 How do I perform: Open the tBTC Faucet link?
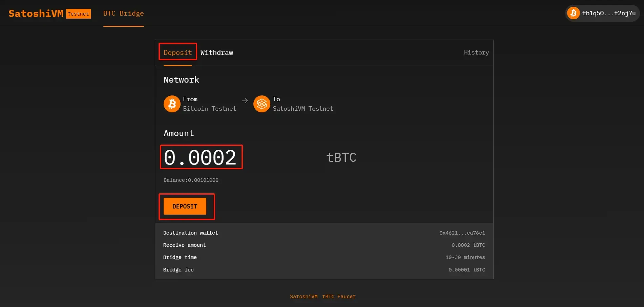tap(339, 297)
